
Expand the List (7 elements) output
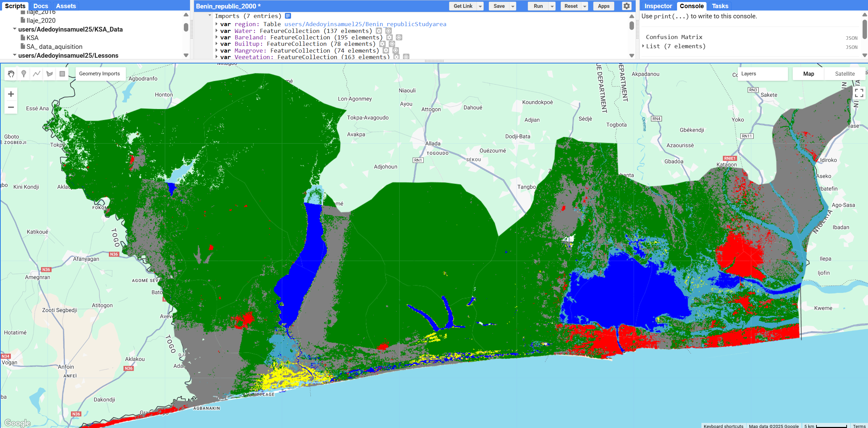pos(643,46)
